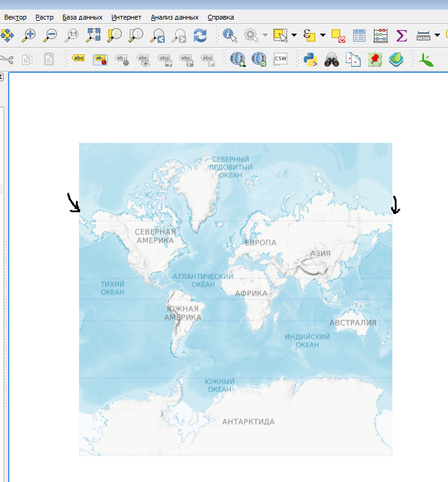Show statistical summary sigma icon

click(401, 35)
